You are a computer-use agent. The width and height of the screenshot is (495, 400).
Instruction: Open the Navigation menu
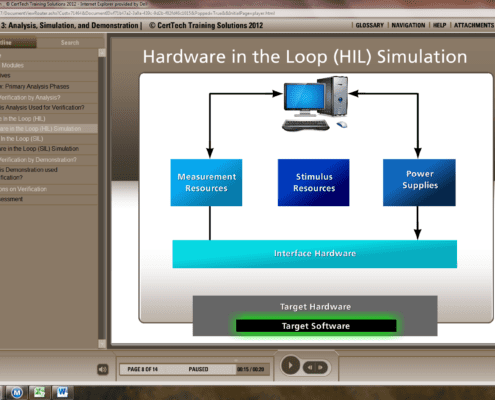pos(408,25)
